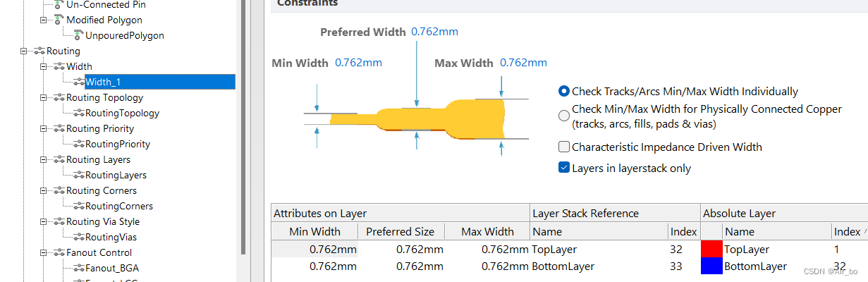Collapse the Fanout Control category
The height and width of the screenshot is (282, 868).
44,252
